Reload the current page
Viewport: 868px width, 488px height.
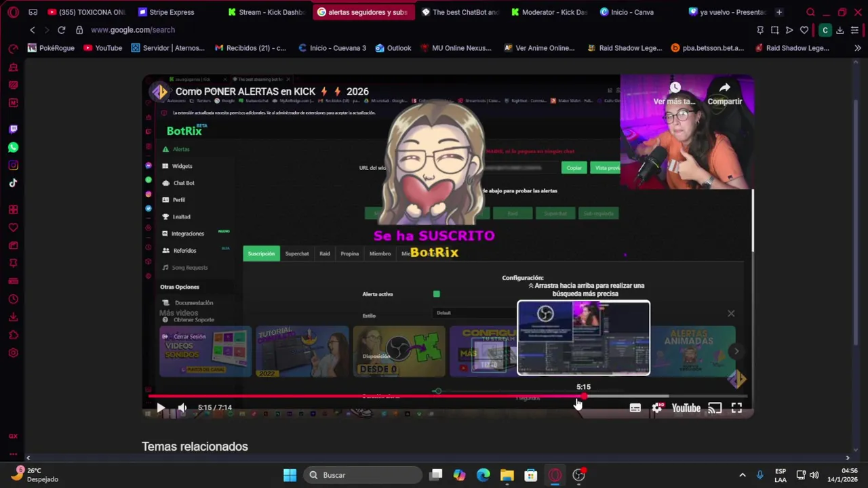click(61, 30)
